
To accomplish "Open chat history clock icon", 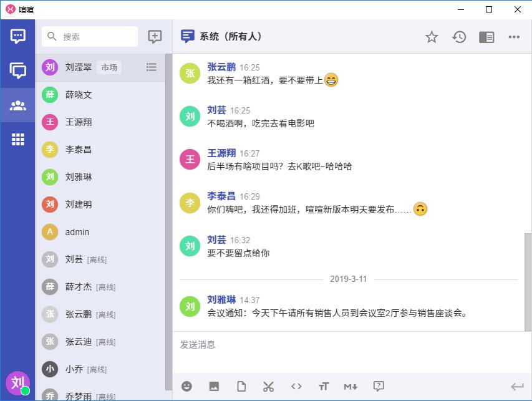I will tap(459, 37).
